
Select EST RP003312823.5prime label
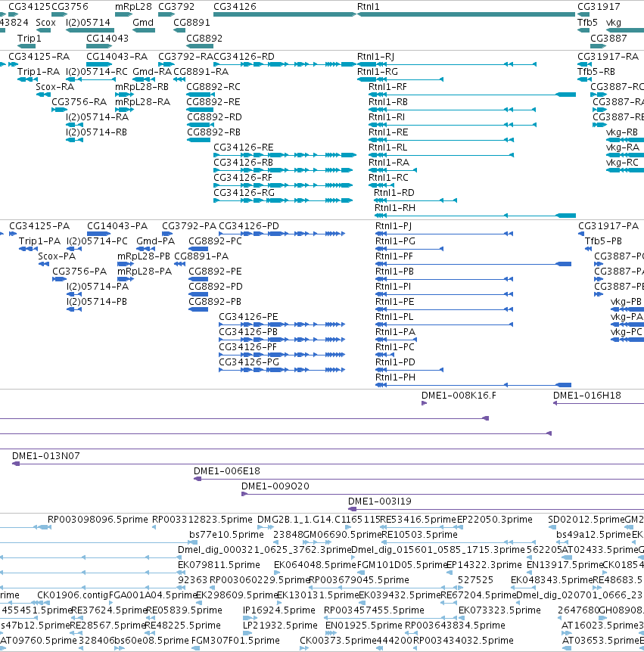coord(202,520)
